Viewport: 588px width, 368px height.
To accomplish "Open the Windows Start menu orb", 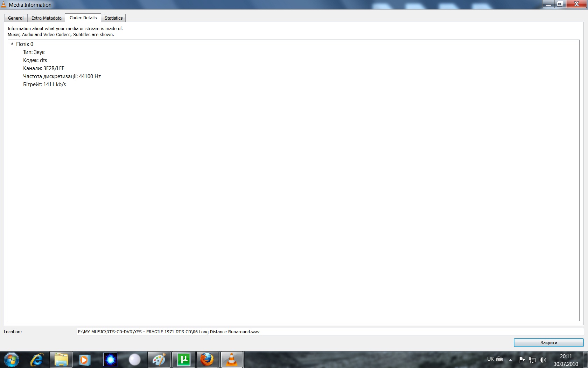I will coord(12,360).
